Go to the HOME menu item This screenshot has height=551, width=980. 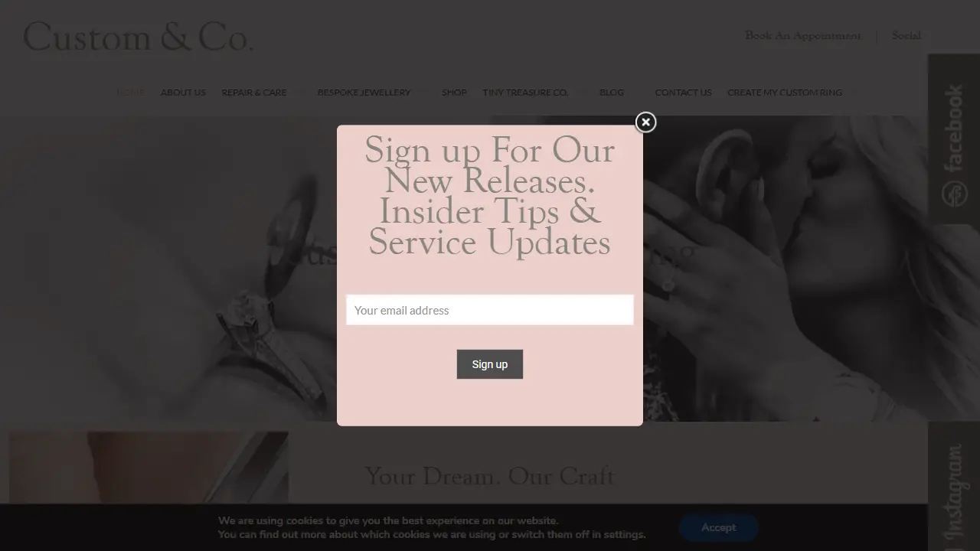[130, 93]
